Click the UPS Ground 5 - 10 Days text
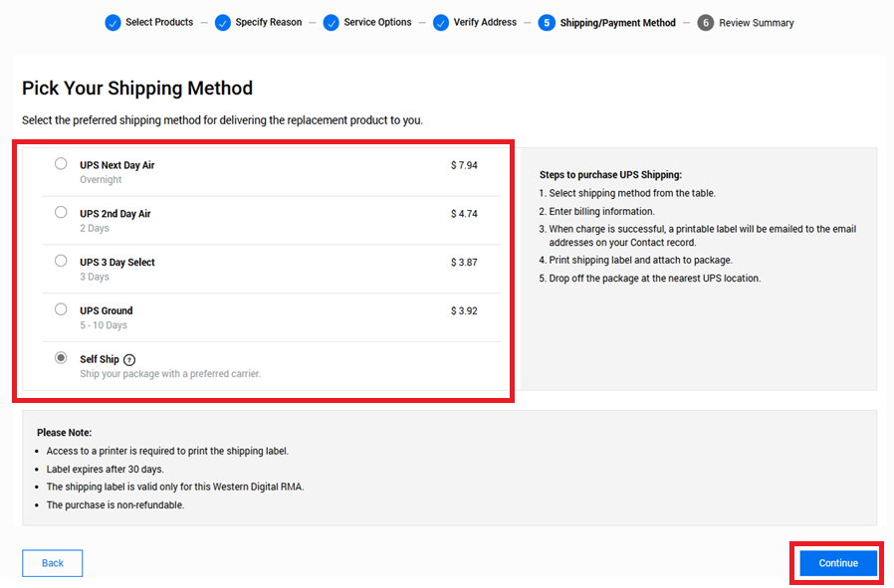Viewport: 894px width, 588px height. tap(104, 325)
